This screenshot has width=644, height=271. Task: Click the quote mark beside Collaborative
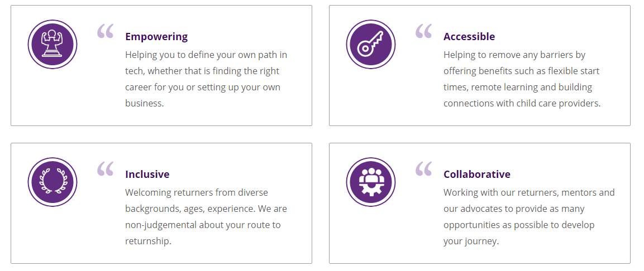click(423, 169)
